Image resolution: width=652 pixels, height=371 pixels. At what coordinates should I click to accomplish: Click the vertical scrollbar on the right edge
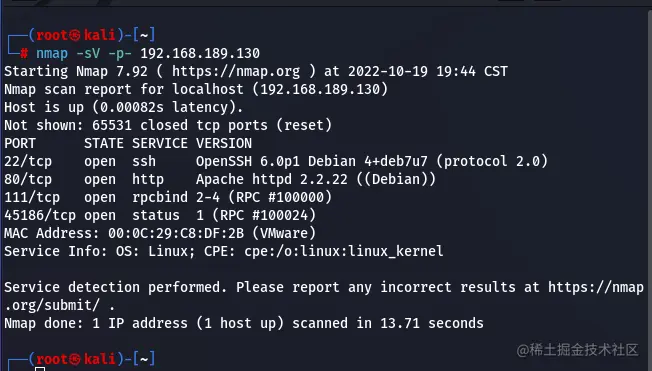point(650,189)
